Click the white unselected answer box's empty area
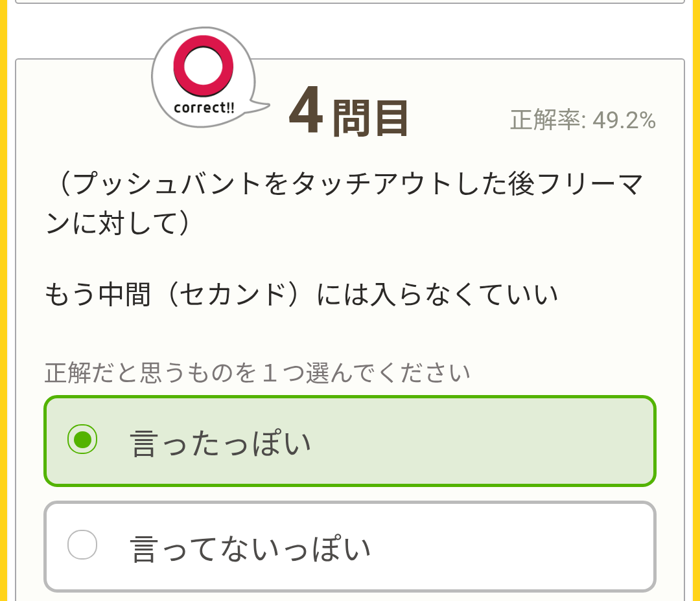 [519, 547]
